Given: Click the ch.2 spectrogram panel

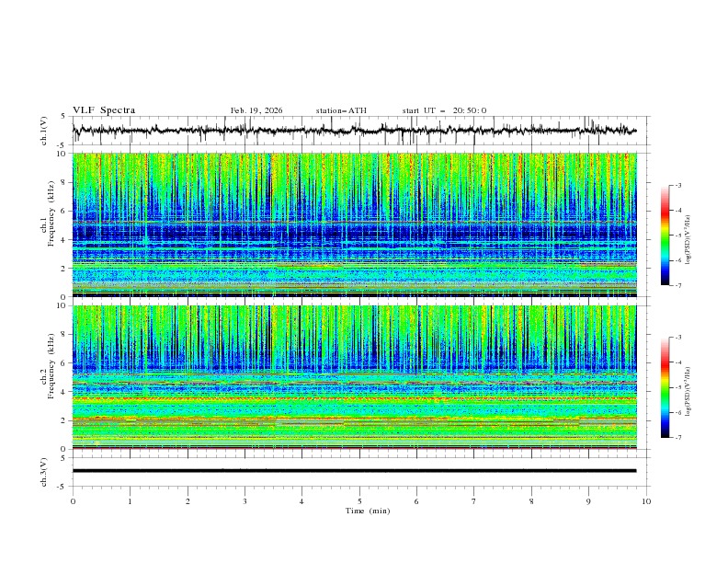Looking at the screenshot, I should 354,377.
